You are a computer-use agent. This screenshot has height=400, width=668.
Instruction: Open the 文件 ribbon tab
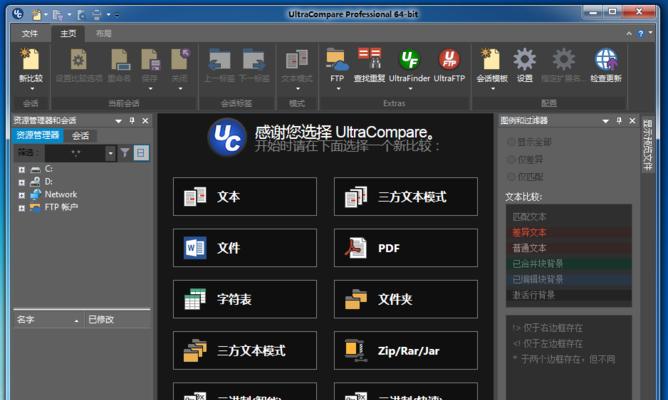click(29, 34)
